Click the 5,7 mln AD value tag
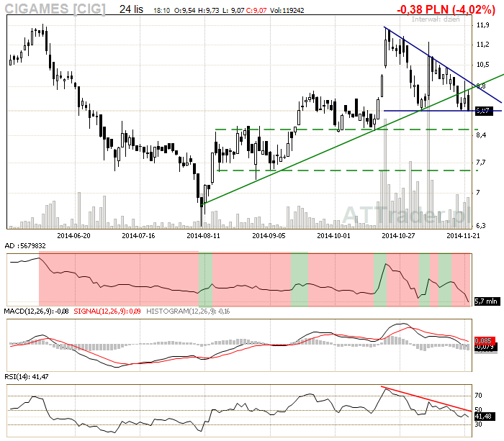This screenshot has width=504, height=441. (487, 301)
